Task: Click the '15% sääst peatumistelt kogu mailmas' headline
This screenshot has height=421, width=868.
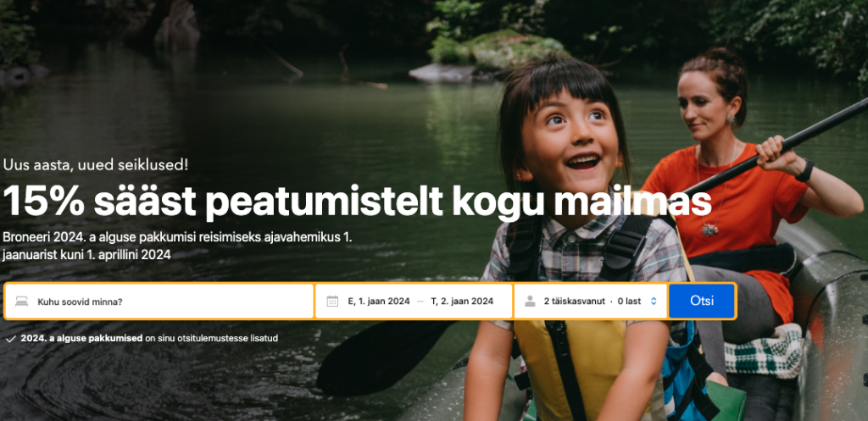Action: pos(357,202)
